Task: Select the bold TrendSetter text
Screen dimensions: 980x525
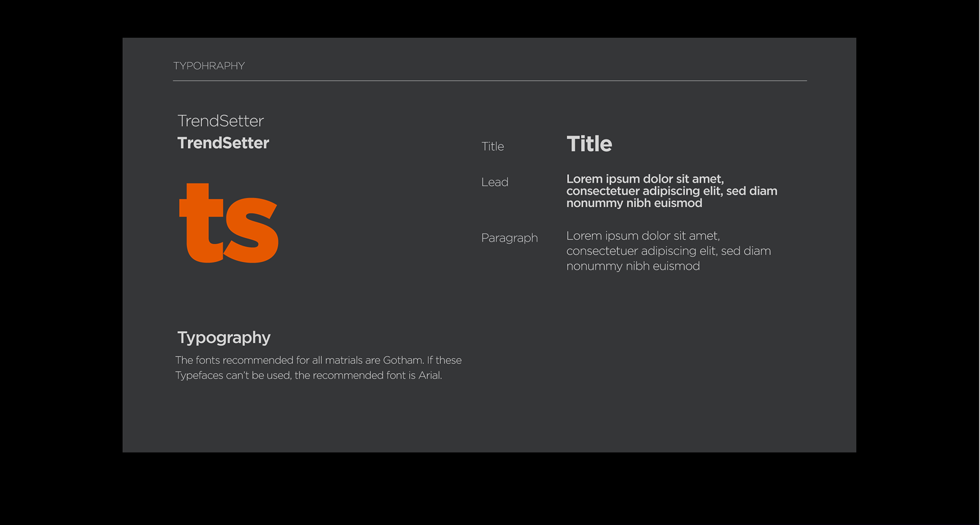Action: (x=223, y=143)
